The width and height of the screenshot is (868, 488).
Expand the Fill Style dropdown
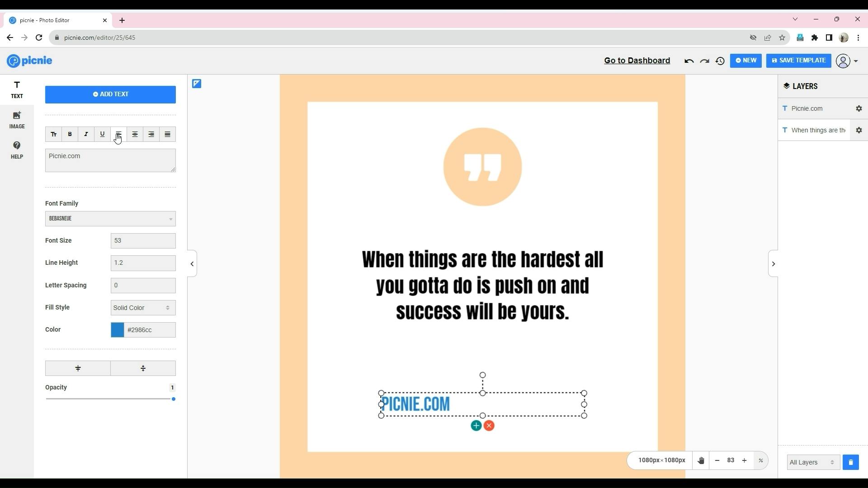[x=142, y=307]
